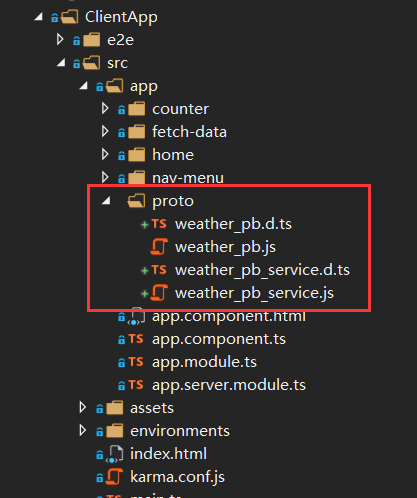Click the TS icon of weather_pb_service.d.ts
The height and width of the screenshot is (498, 417).
tap(159, 270)
